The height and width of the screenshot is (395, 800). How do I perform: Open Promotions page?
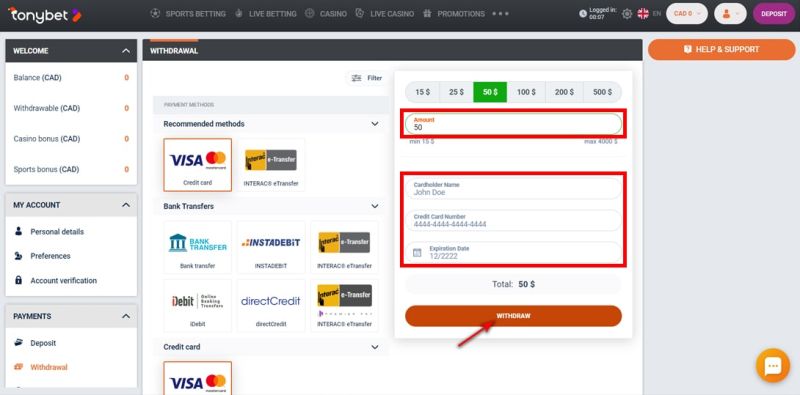(x=461, y=14)
